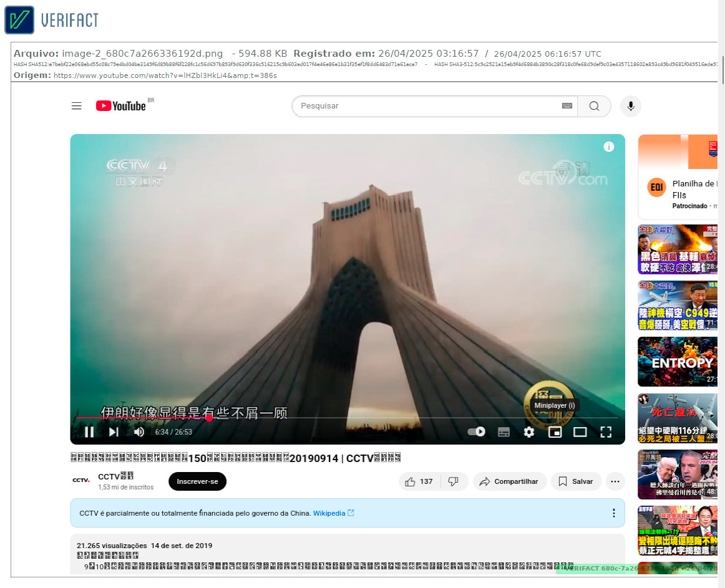Open the recommended video mentioning 116分鐘
Viewport: 725px width, 588px height.
pos(678,418)
